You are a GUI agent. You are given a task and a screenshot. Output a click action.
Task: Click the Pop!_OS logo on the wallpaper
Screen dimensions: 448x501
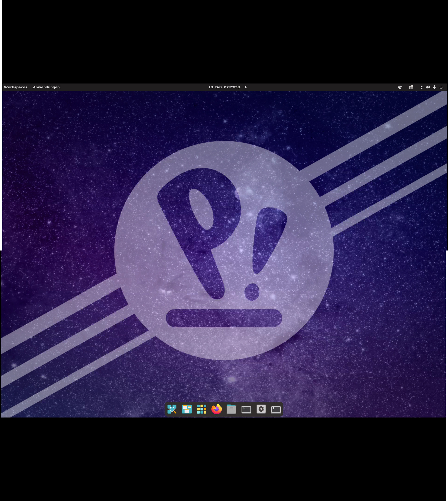[x=224, y=250]
